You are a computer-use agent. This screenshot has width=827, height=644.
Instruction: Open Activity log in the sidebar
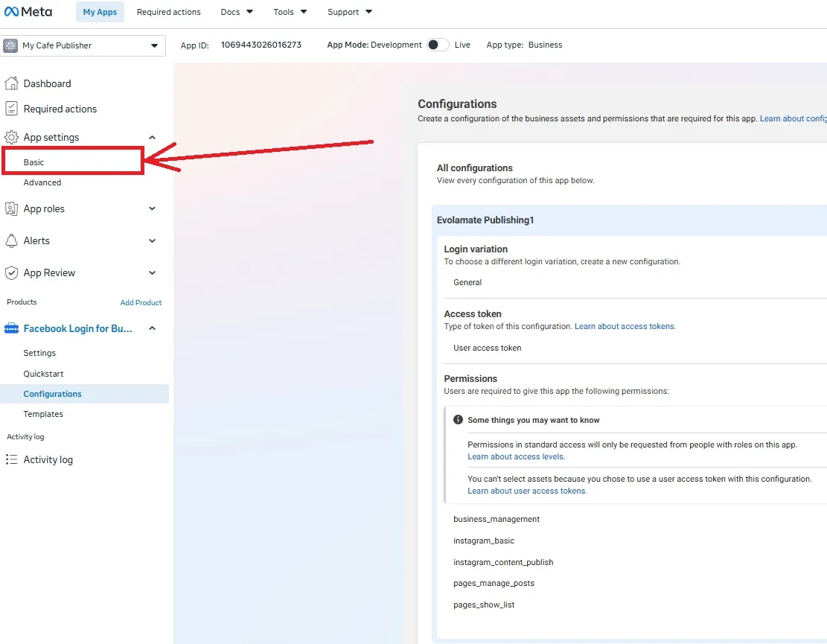point(48,459)
